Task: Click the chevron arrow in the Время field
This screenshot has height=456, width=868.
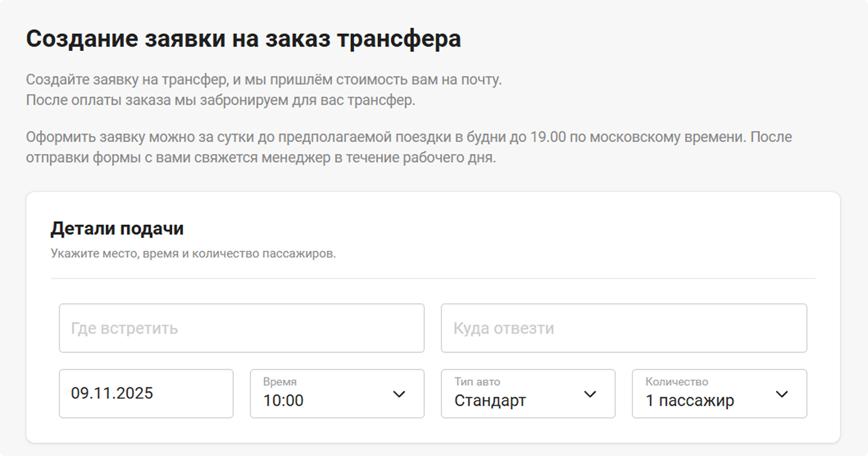Action: [399, 394]
